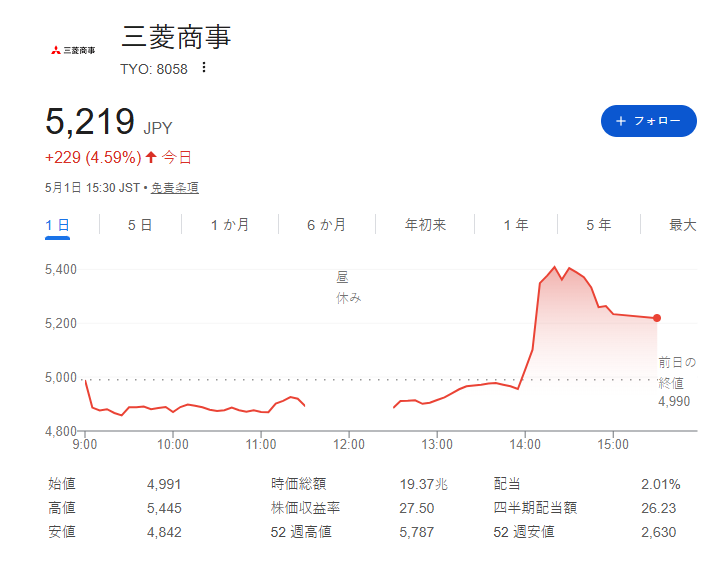Viewport: 711px width, 561px height.
Task: Click the JPY currency label
Action: pyautogui.click(x=158, y=128)
